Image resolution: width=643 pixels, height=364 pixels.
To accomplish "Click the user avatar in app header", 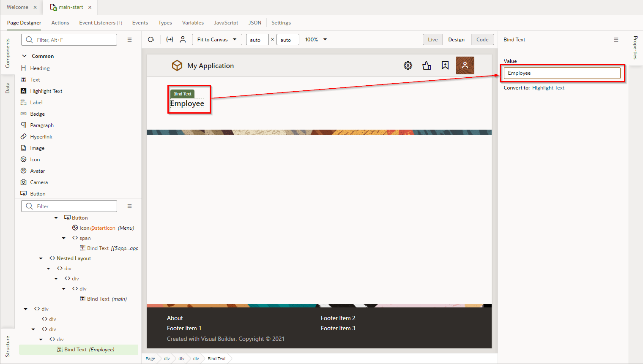I will pos(465,65).
